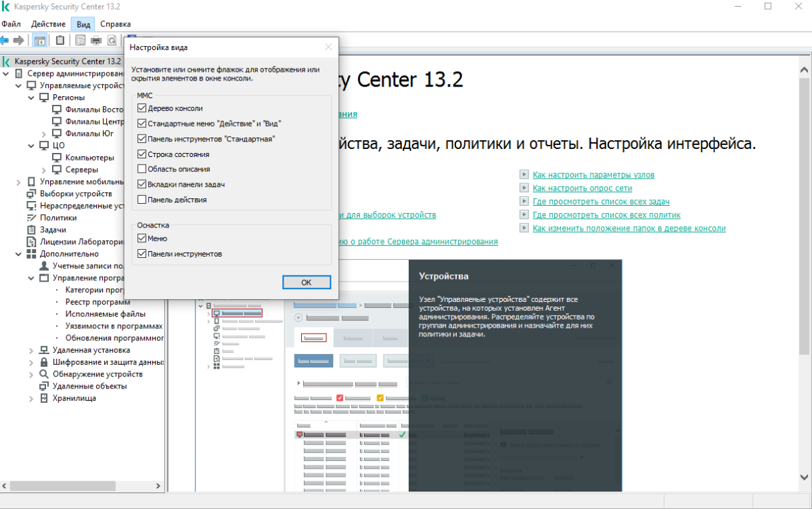The width and height of the screenshot is (812, 509).
Task: Click the Дополнительно four-squares icon
Action: coord(32,255)
